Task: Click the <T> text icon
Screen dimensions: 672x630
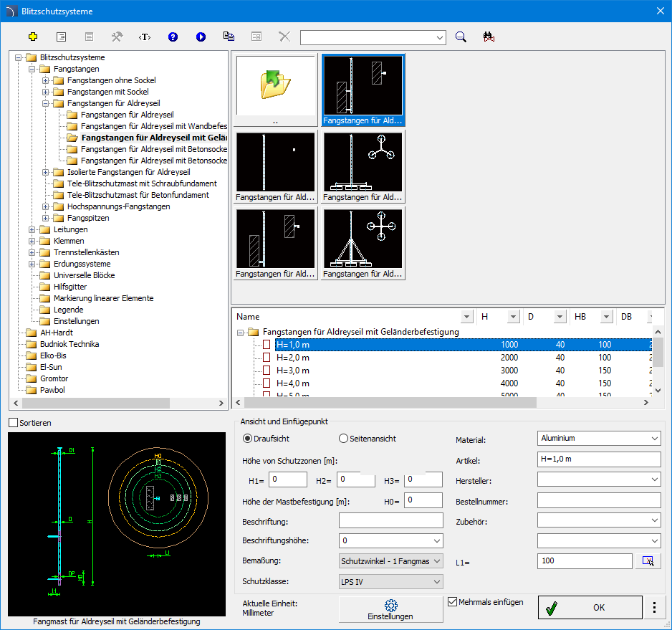Action: [145, 37]
